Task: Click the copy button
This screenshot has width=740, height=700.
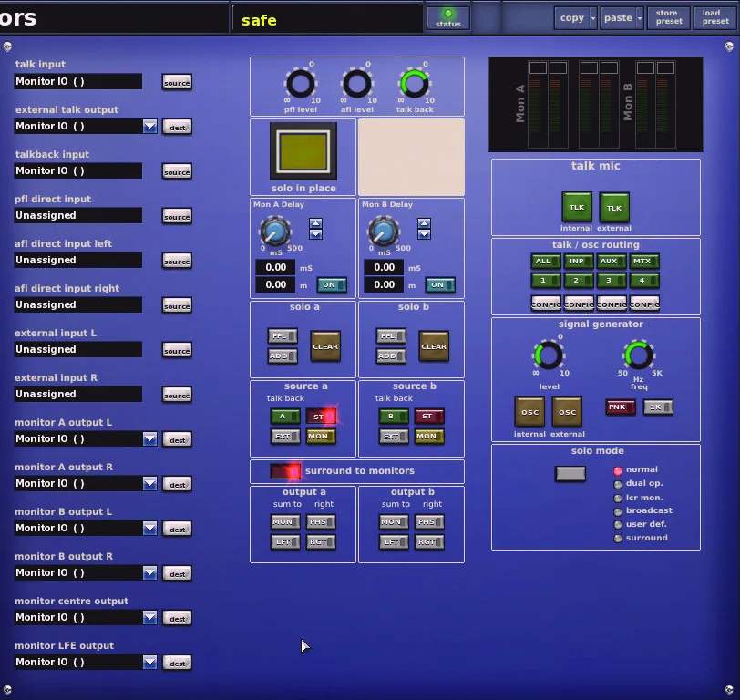Action: click(x=572, y=18)
